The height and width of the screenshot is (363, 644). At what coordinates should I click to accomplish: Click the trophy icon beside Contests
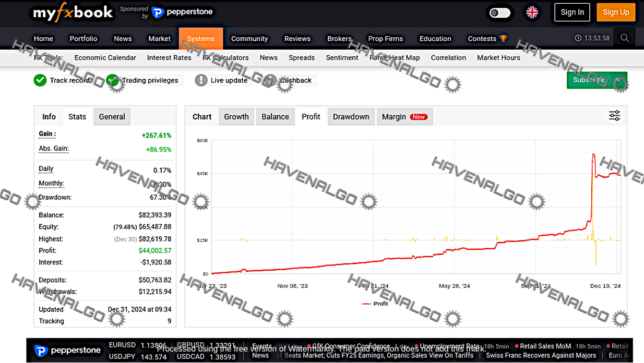502,38
